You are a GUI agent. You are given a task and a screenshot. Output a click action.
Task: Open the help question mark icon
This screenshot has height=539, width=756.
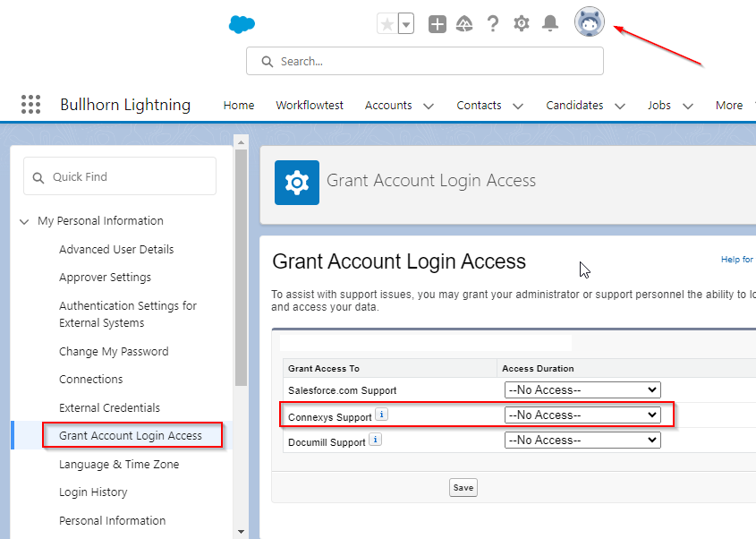click(493, 23)
